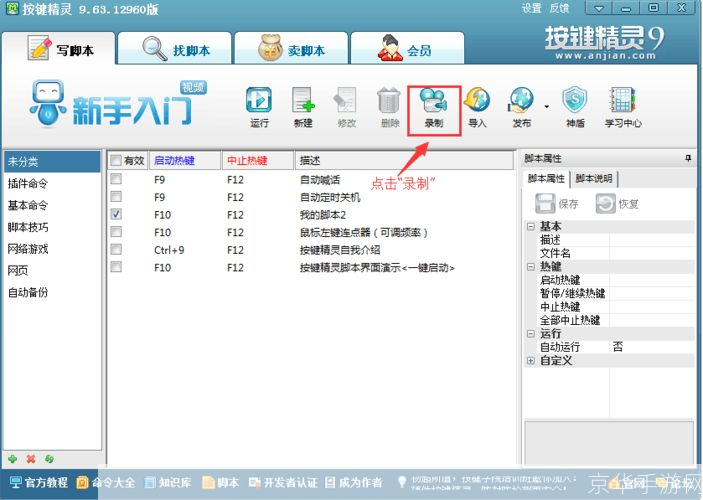The width and height of the screenshot is (703, 500).
Task: Select the 脚本说明 sub-tab
Action: pos(594,178)
